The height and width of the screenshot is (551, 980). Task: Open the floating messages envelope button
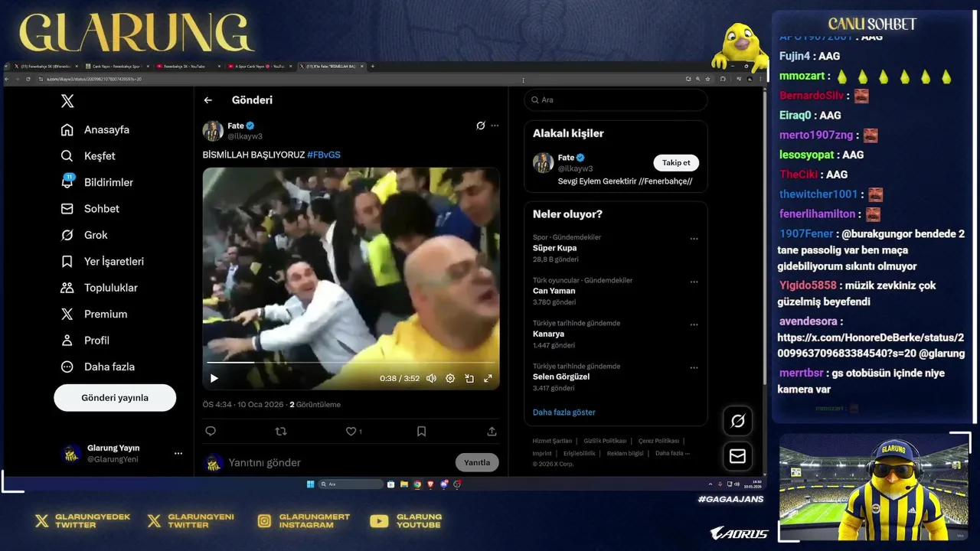(x=738, y=456)
